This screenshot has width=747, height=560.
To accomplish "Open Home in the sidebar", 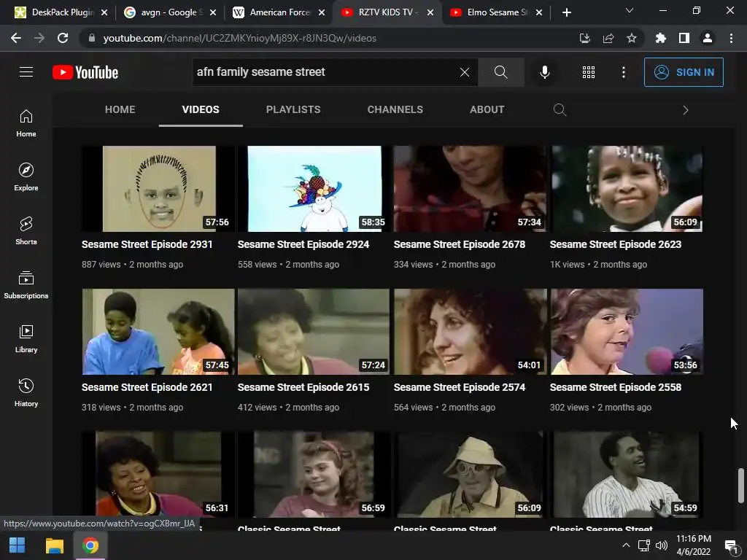I will click(x=26, y=122).
